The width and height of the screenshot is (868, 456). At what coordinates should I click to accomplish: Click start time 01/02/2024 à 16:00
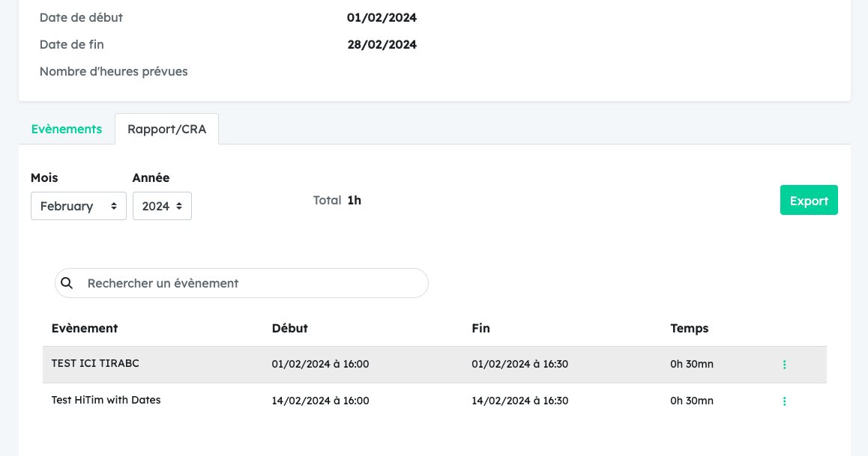320,364
